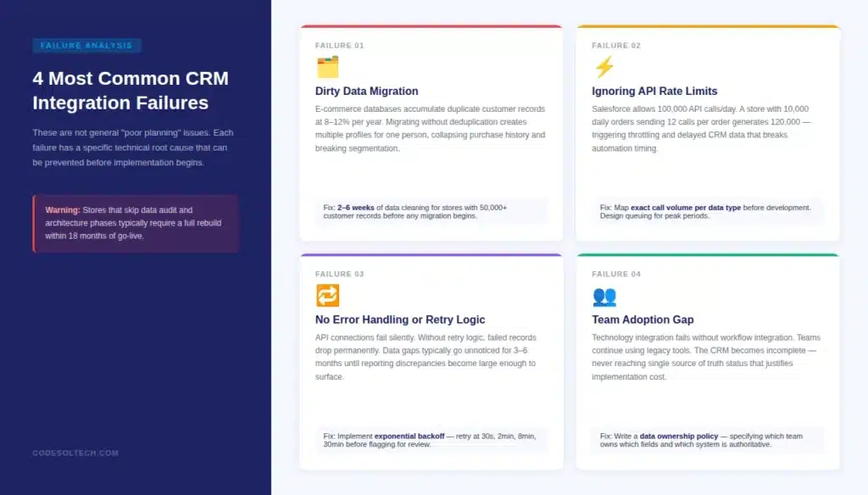868x495 pixels.
Task: Click the paragraph starting 'Technology integration fails'
Action: coord(706,357)
